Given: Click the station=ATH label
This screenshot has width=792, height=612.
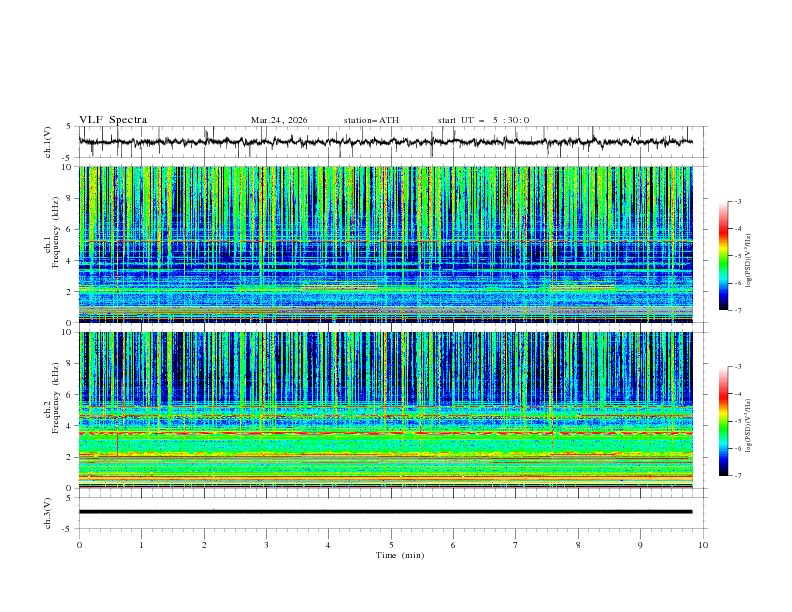Looking at the screenshot, I should coord(371,120).
